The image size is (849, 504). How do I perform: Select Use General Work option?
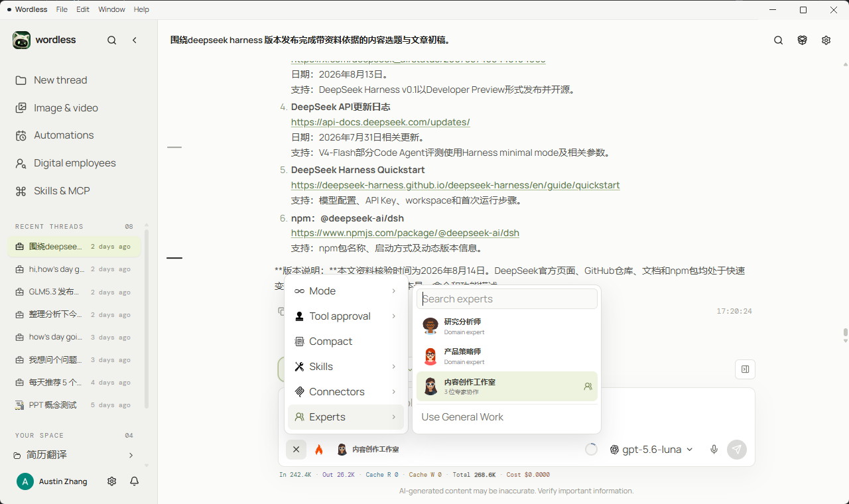tap(507, 417)
